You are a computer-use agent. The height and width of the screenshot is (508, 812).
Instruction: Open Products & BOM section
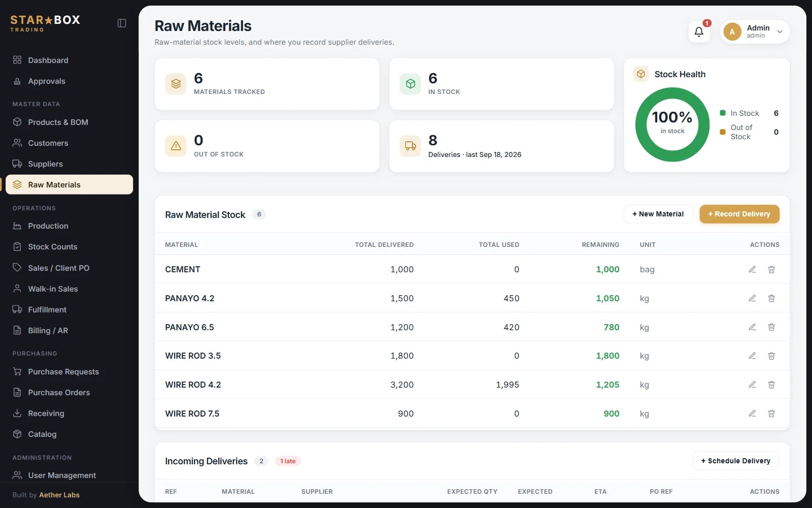tap(69, 122)
